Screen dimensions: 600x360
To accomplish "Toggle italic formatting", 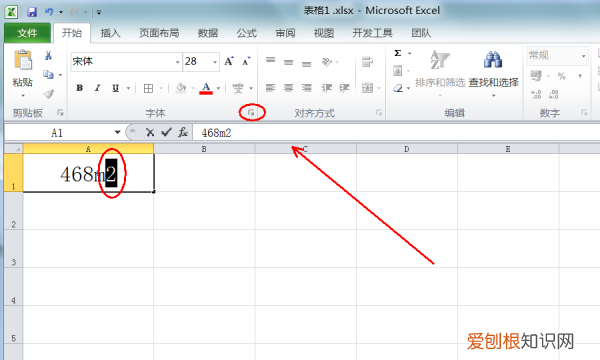I will 98,88.
